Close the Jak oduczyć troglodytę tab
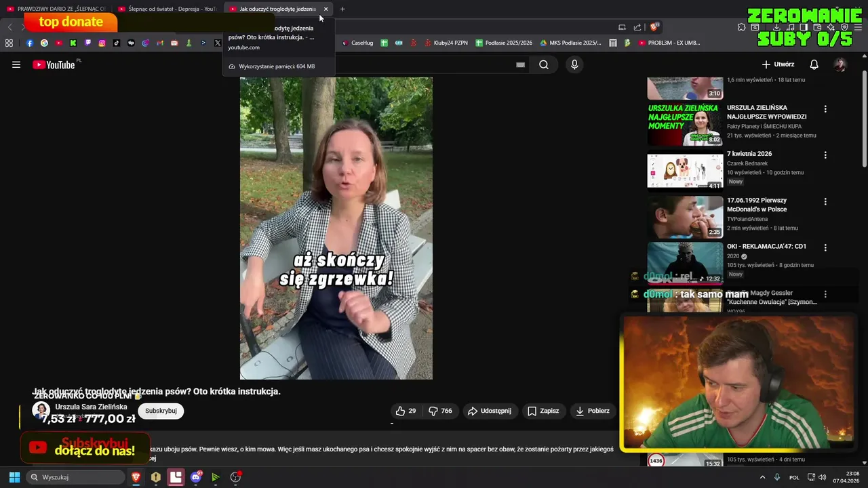This screenshot has width=868, height=488. (325, 9)
